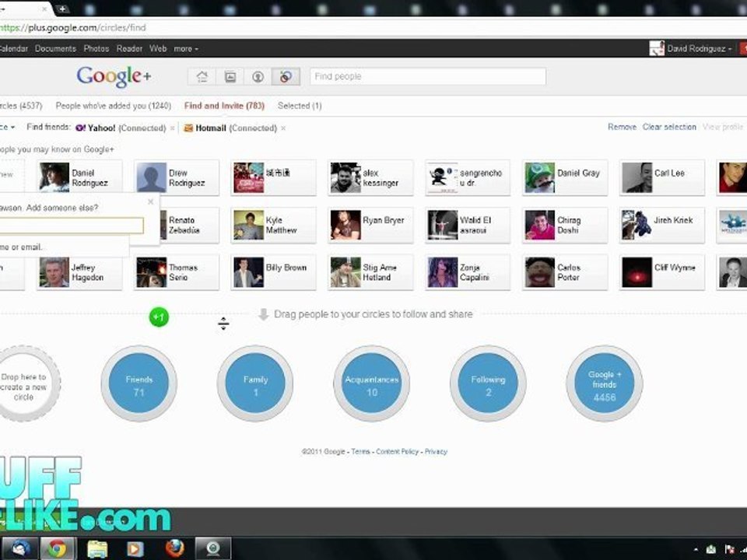Open the 'Google + friends' circle
This screenshot has width=747, height=560.
click(x=605, y=383)
